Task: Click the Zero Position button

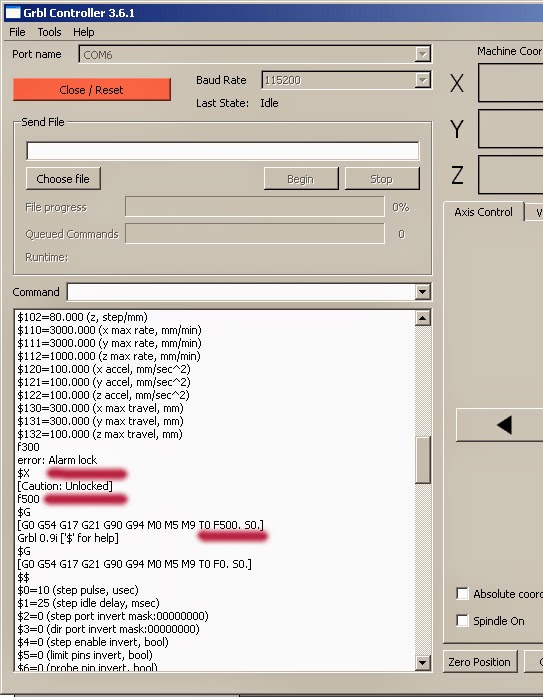Action: click(479, 662)
